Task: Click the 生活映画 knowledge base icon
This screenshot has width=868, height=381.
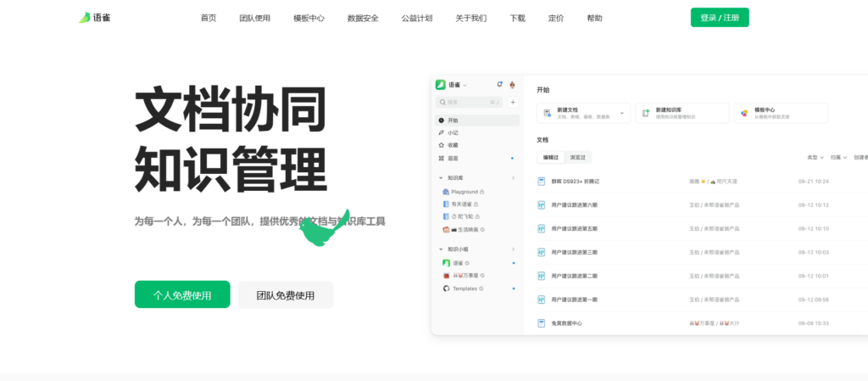Action: [x=446, y=229]
